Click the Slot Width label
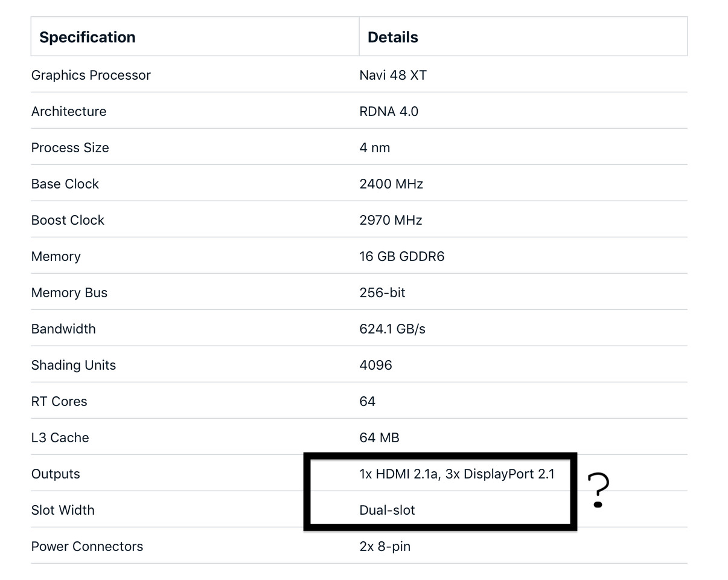Image resolution: width=728 pixels, height=580 pixels. (x=63, y=511)
